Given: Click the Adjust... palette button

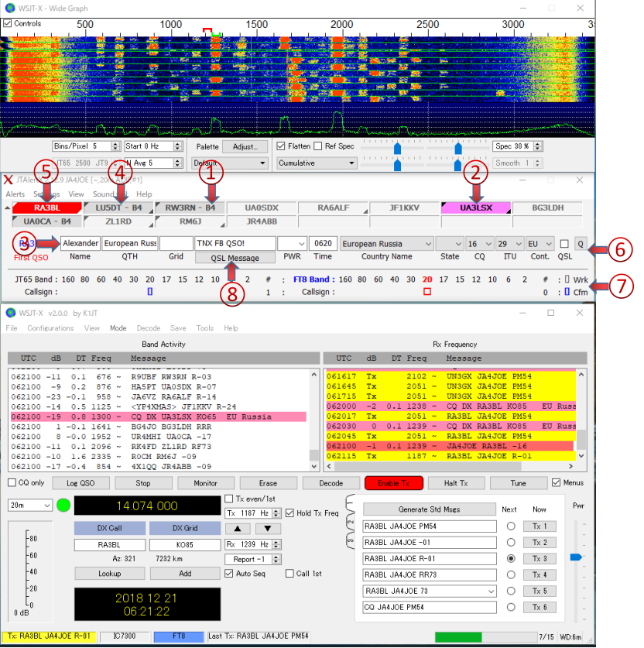Looking at the screenshot, I should tap(245, 146).
